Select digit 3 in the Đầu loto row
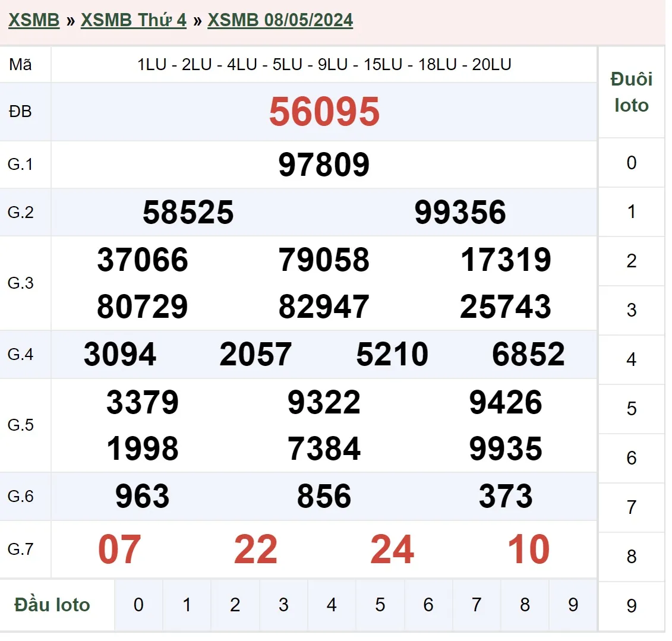The height and width of the screenshot is (641, 672). (x=283, y=605)
